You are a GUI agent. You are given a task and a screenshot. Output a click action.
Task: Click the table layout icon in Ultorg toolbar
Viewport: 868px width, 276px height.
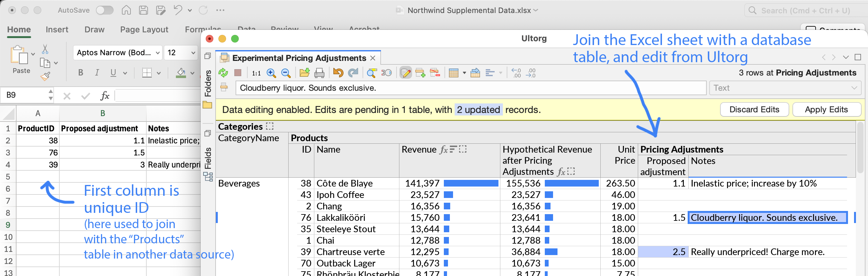(454, 73)
